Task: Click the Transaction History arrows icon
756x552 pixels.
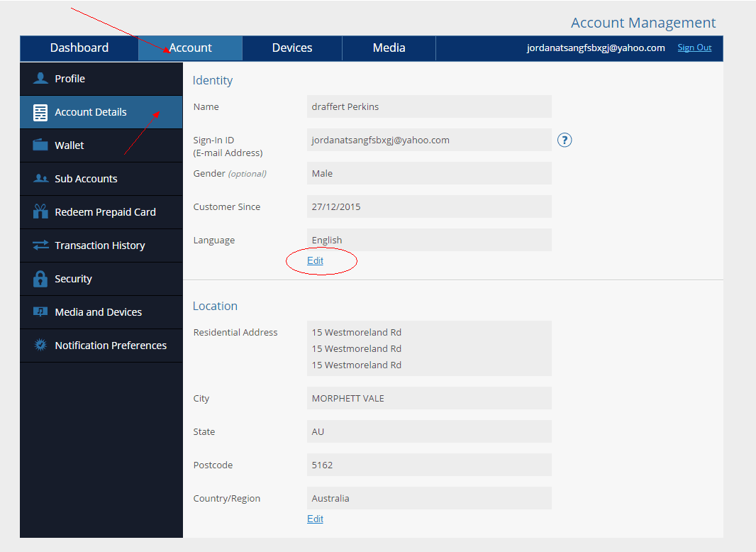Action: (x=40, y=245)
